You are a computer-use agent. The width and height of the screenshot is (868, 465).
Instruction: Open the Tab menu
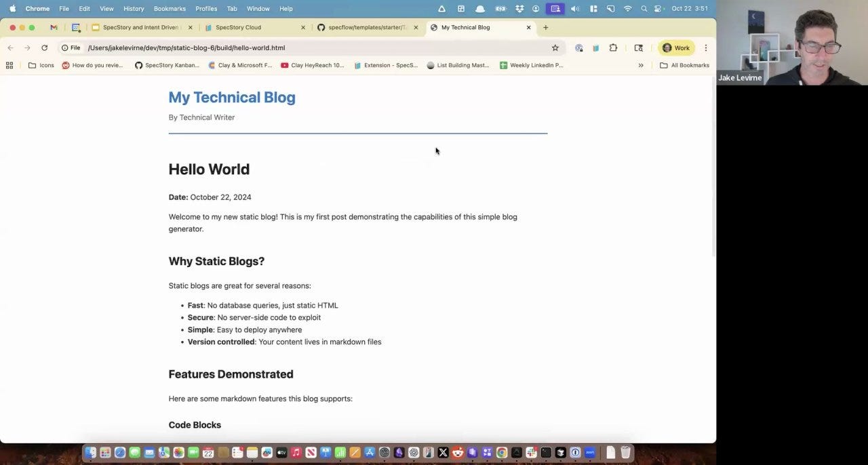click(x=232, y=9)
